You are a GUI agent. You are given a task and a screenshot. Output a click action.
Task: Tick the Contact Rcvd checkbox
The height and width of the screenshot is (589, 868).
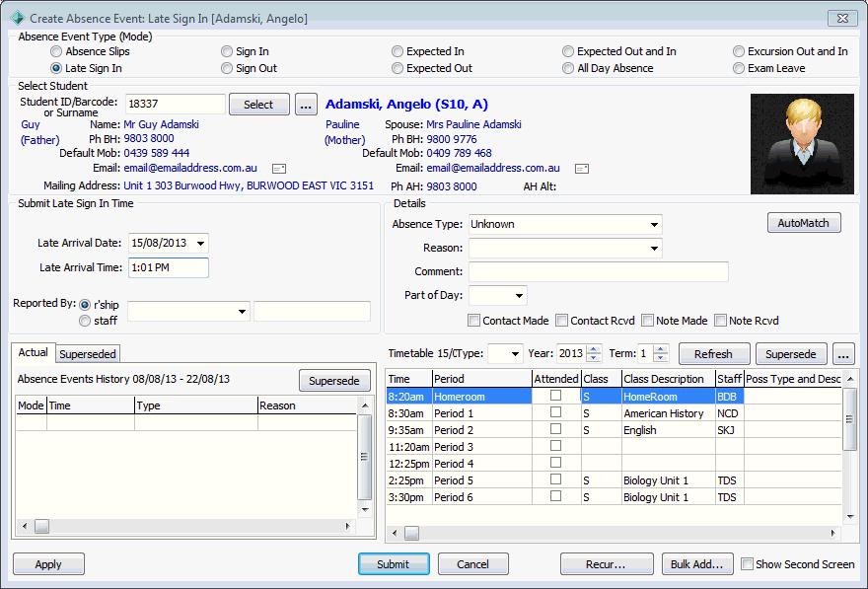point(562,321)
